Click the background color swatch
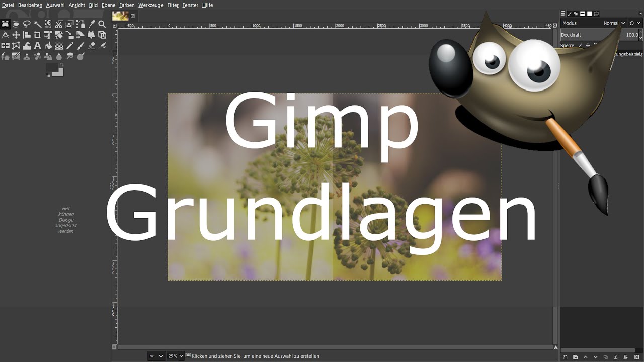Image resolution: width=644 pixels, height=362 pixels. coord(60,73)
